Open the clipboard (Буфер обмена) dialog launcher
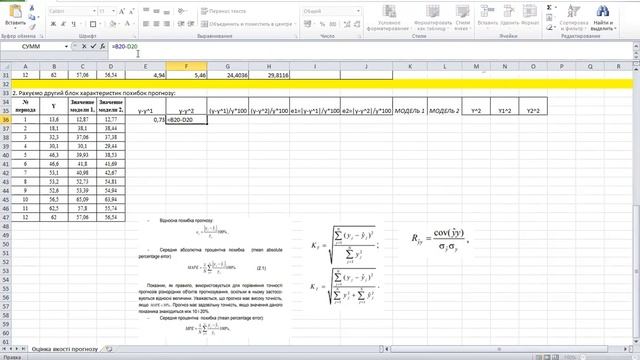 [42, 36]
